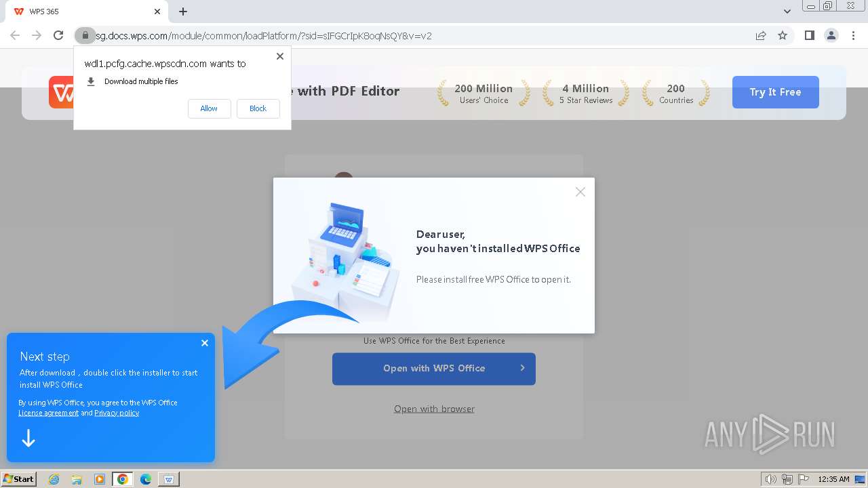The width and height of the screenshot is (868, 488).
Task: Click the 4 Million 5 Star Reviews badge
Action: [585, 94]
